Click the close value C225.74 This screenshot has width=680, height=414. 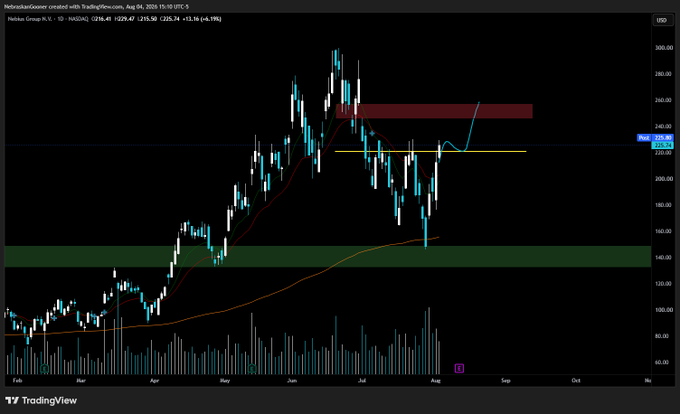[x=170, y=19]
